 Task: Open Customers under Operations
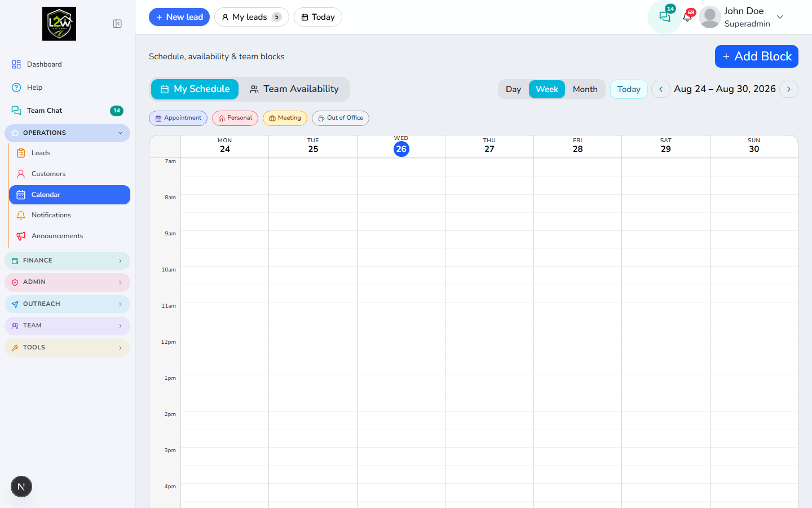click(x=69, y=174)
